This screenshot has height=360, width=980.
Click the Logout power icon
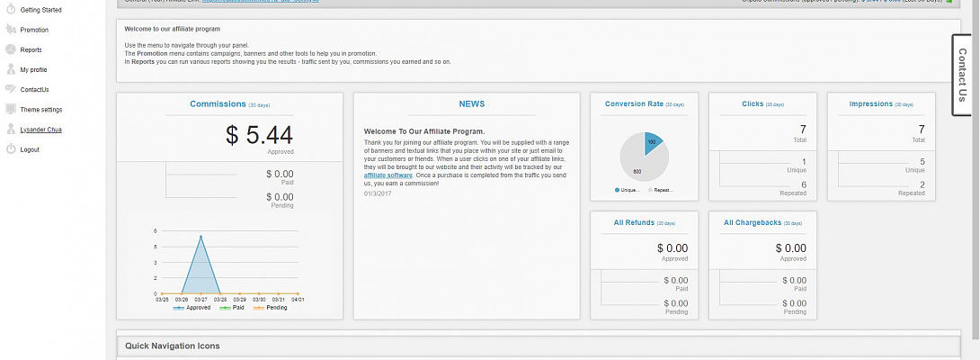[10, 149]
